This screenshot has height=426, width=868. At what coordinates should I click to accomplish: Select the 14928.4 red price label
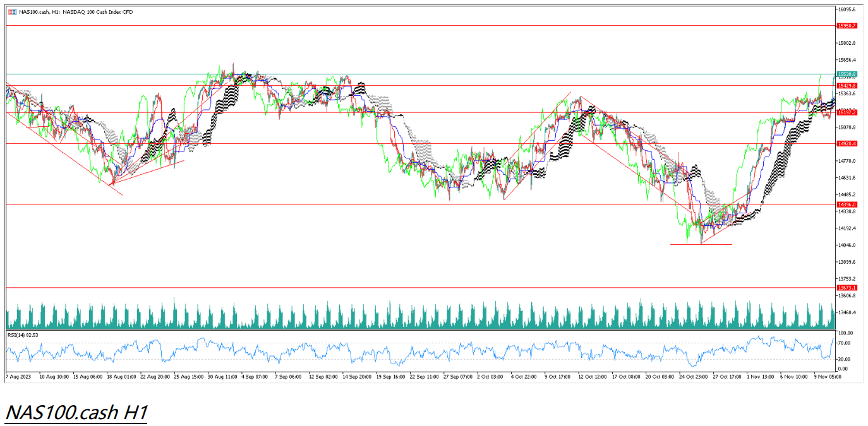tap(847, 144)
